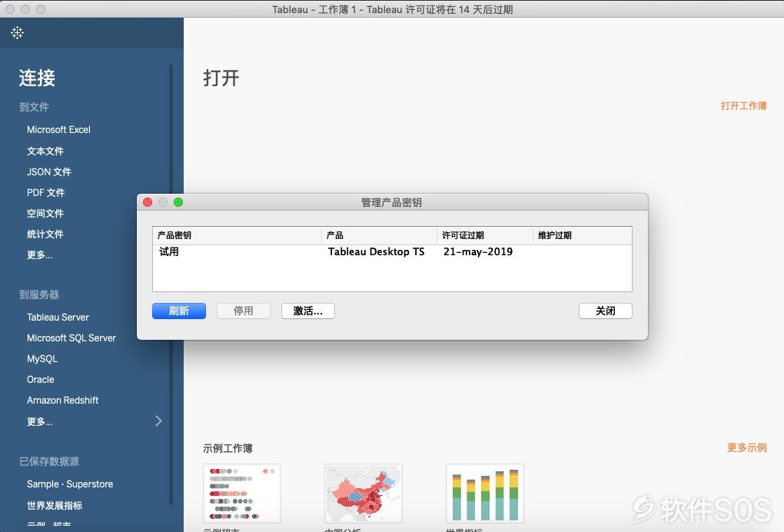Click 停用 button in dialog
The width and height of the screenshot is (784, 532).
(x=244, y=311)
